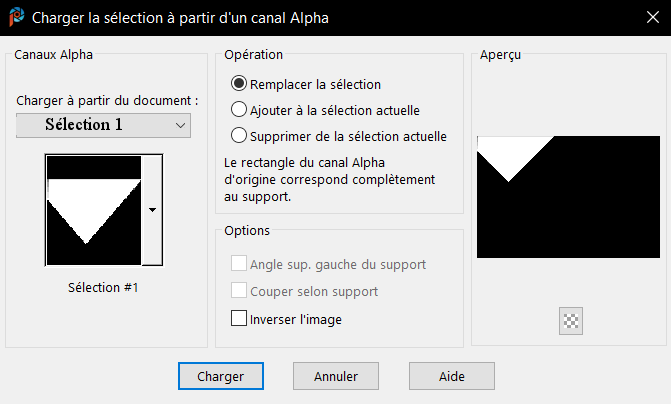Expand the alpha channel thumbnail arrow
Viewport: 671px width, 404px height.
[x=152, y=210]
